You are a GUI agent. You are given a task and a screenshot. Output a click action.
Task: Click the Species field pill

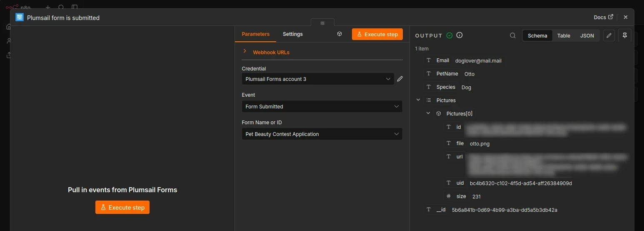tap(441, 87)
